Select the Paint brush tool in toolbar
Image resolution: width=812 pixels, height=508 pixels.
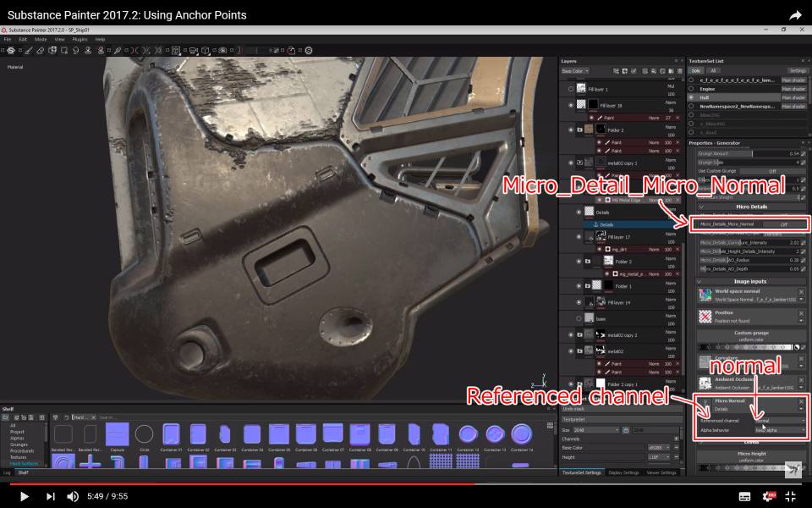tap(29, 50)
